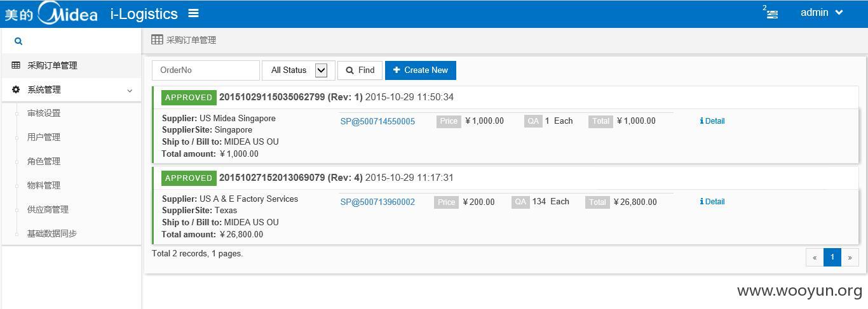This screenshot has height=309, width=868.
Task: Open the admin user dropdown
Action: pyautogui.click(x=822, y=13)
